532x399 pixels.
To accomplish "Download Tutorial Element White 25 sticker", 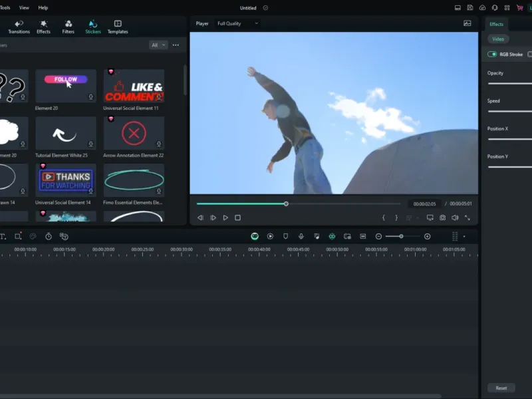I will coord(91,144).
